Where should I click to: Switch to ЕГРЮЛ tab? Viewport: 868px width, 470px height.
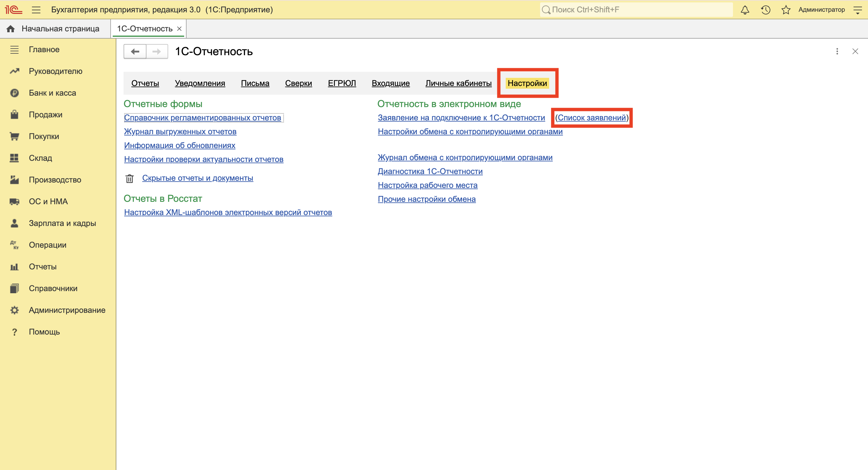(x=342, y=83)
